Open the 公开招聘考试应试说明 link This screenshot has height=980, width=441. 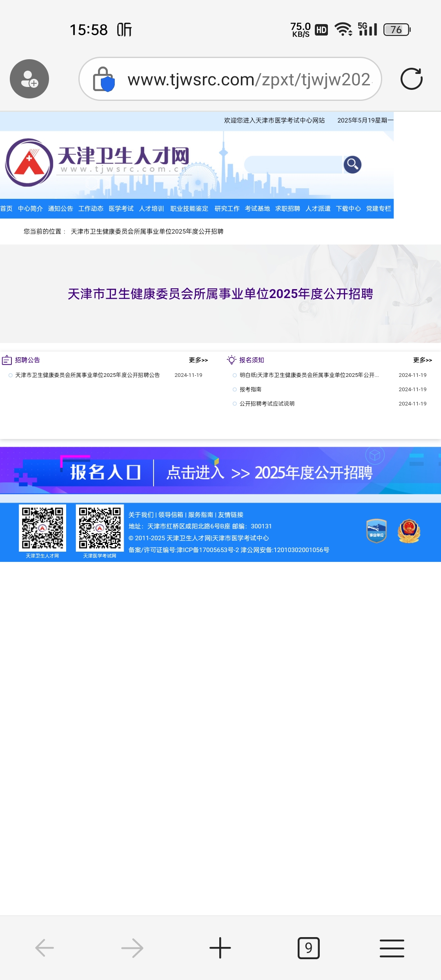click(267, 404)
